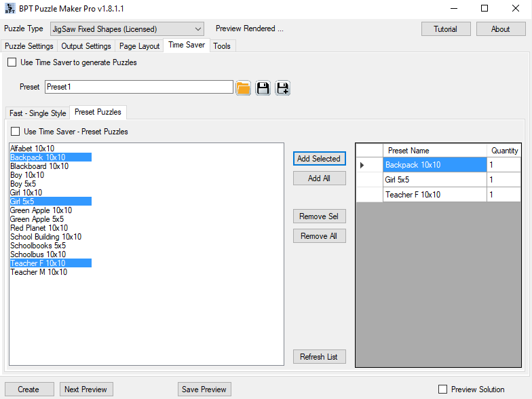Click the Quantity cell for Girl 5x5

[503, 180]
